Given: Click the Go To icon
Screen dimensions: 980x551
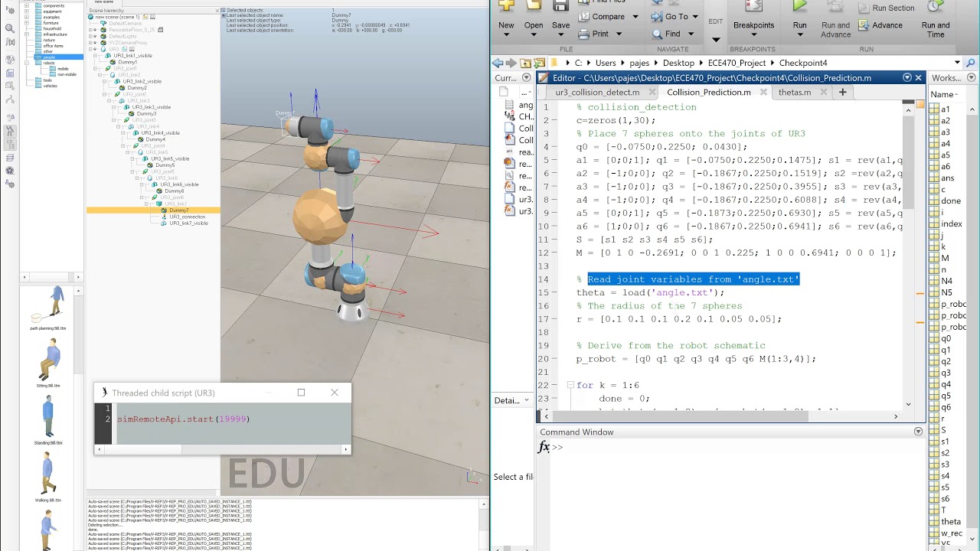Looking at the screenshot, I should coord(657,17).
